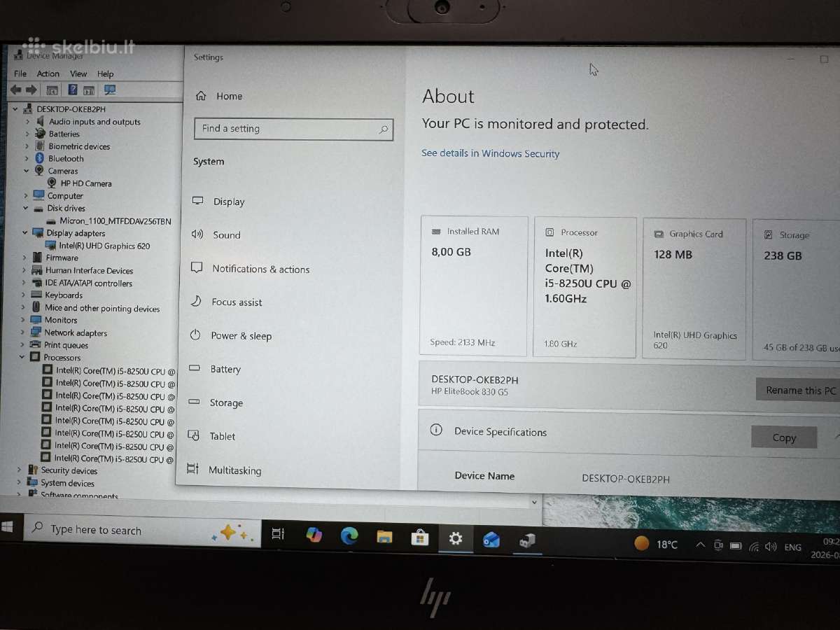The image size is (840, 630).
Task: Open the 18°C weather widget
Action: 657,544
